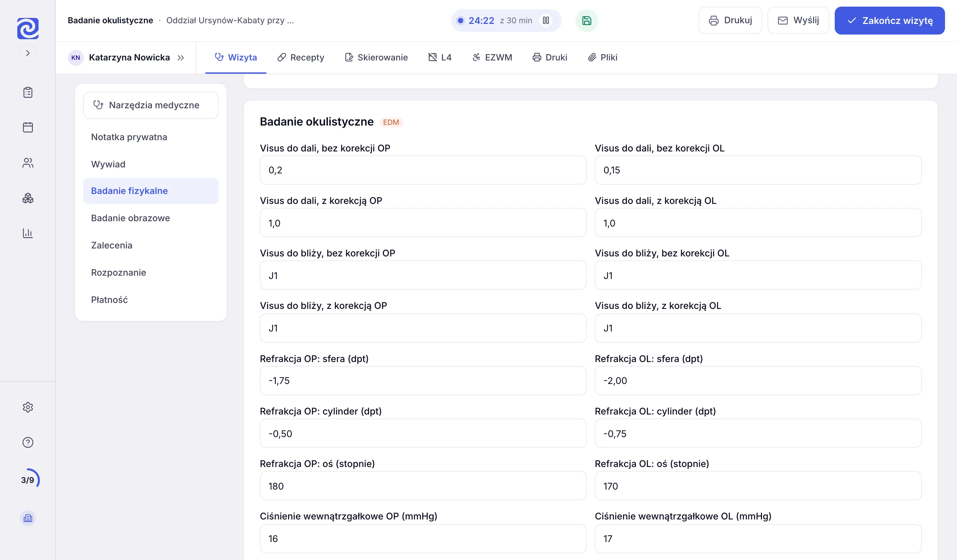957x560 pixels.
Task: Switch to the Recepty tab
Action: 301,58
